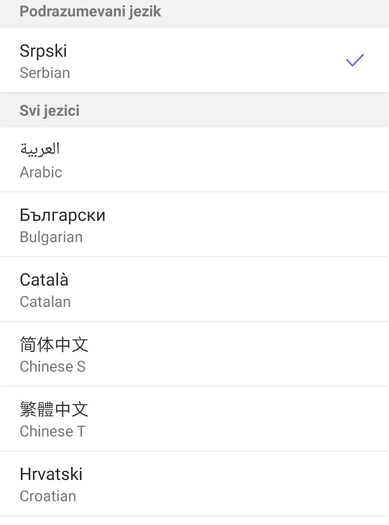Click the Podrazumevani jezik section header
Screen dimensions: 389x525
coord(90,11)
